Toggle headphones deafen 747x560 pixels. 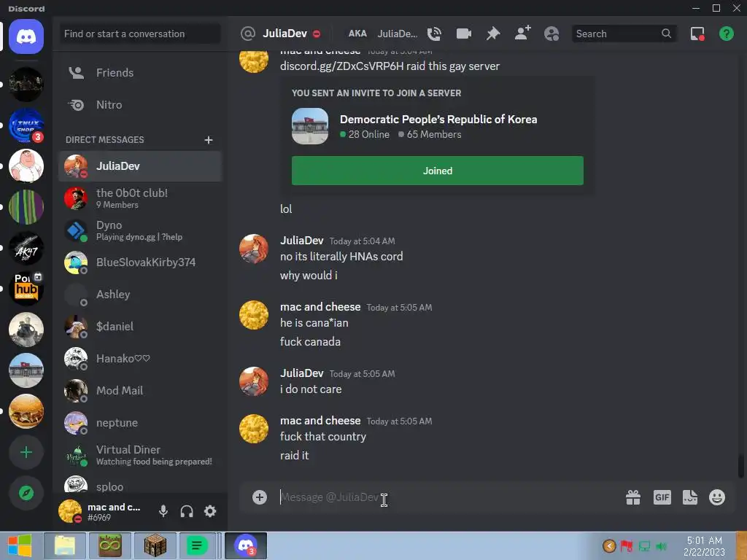pyautogui.click(x=187, y=511)
